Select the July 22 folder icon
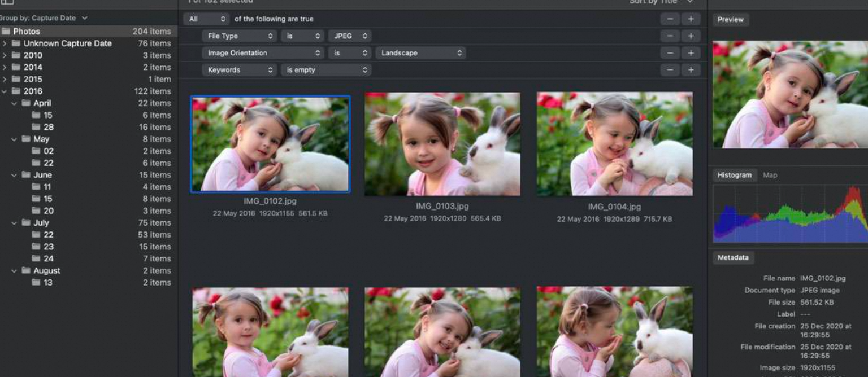The image size is (868, 377). pos(36,235)
